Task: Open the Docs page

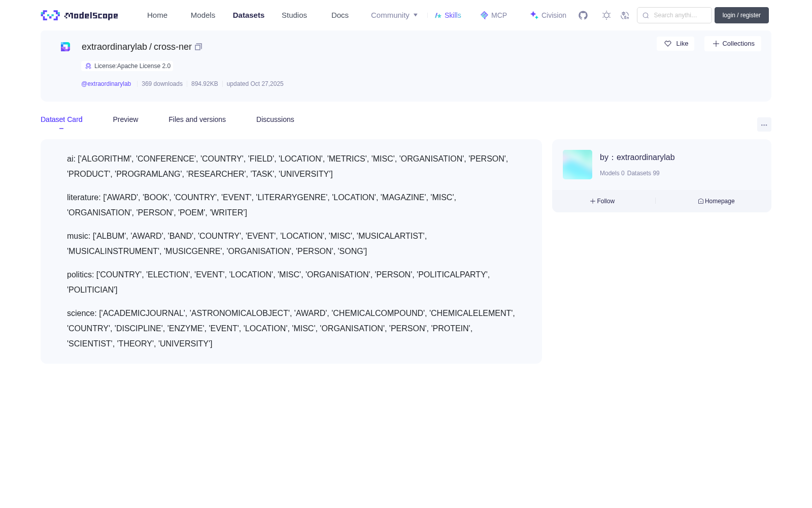Action: [340, 15]
